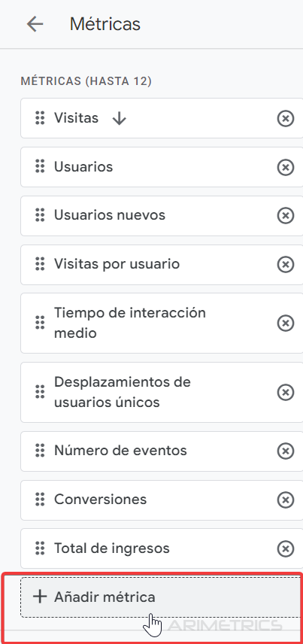Remove the Usuarios nuevos metric

click(x=286, y=216)
